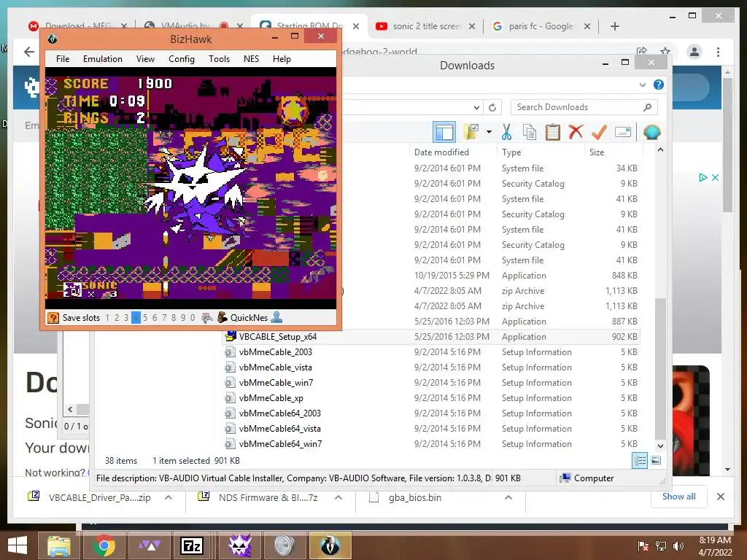Open the dropdown arrow beside folder options icon
Image resolution: width=747 pixels, height=560 pixels.
[x=489, y=132]
